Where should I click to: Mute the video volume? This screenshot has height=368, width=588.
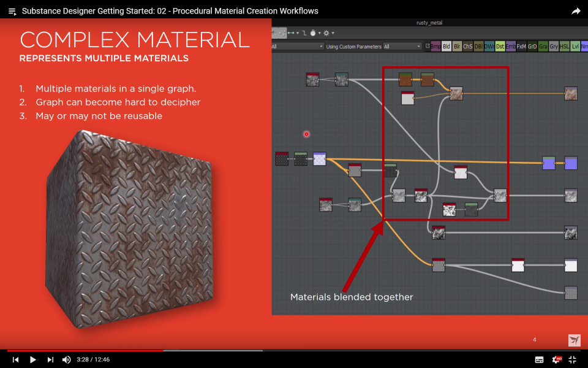[66, 359]
